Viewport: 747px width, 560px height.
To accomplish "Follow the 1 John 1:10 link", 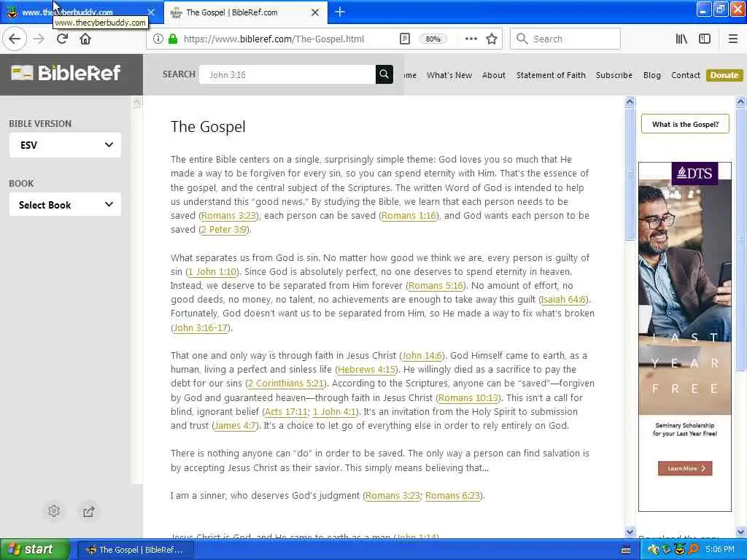I will coord(212,272).
